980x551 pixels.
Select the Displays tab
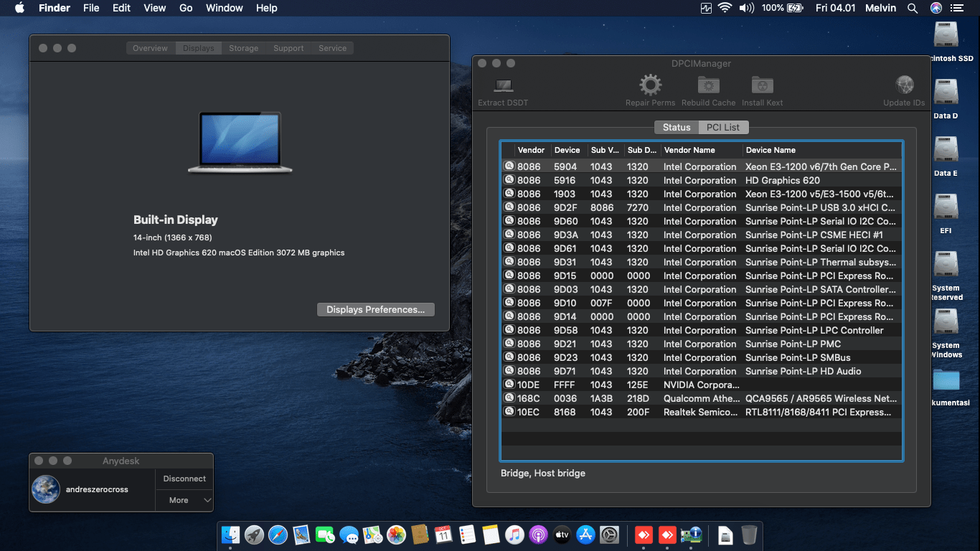point(198,48)
